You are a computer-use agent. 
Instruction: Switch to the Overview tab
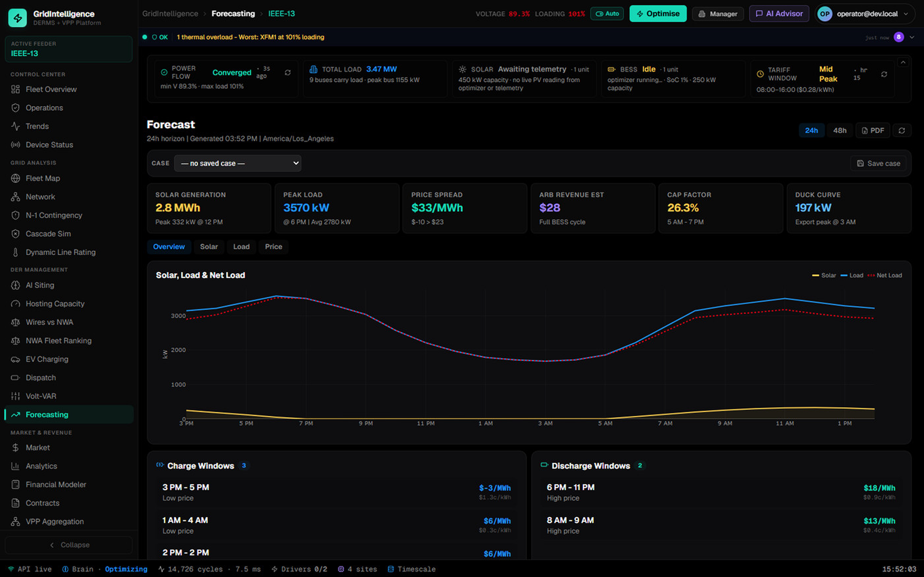(169, 247)
